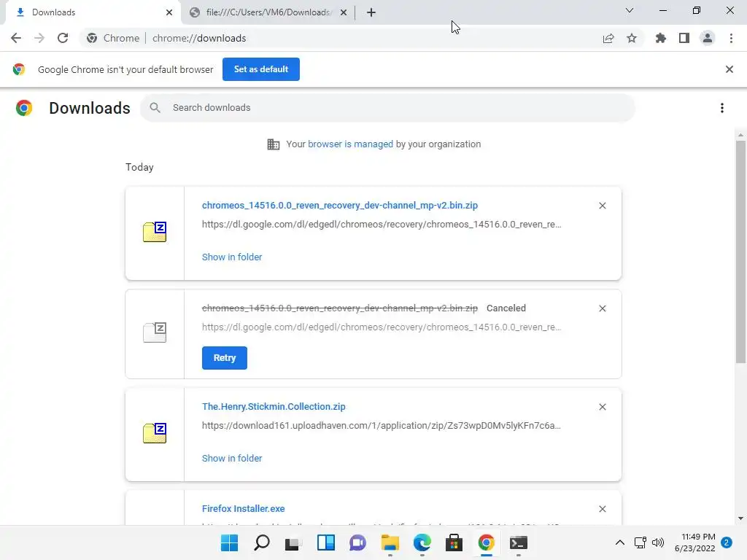The image size is (747, 560).
Task: Close the file:///C:/Users/VM6 tab
Action: click(344, 12)
